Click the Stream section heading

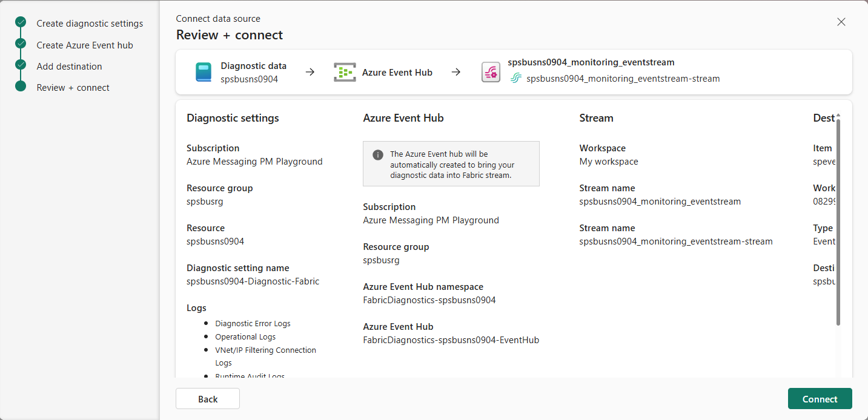[596, 118]
